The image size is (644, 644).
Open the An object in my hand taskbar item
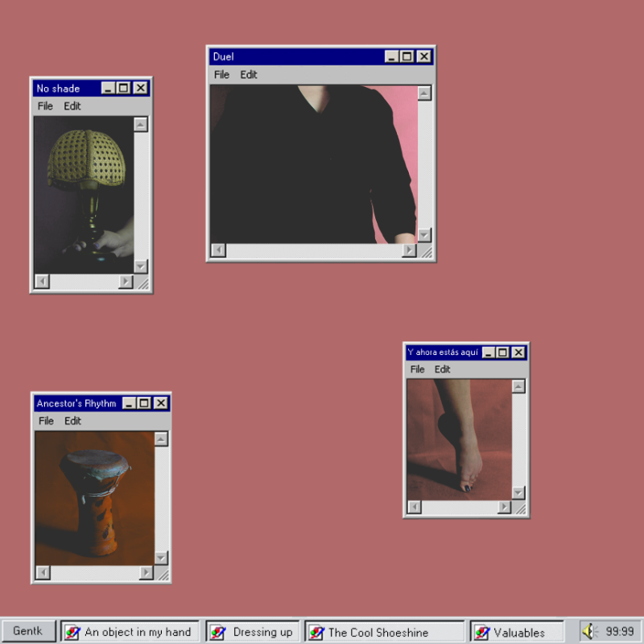(x=130, y=632)
